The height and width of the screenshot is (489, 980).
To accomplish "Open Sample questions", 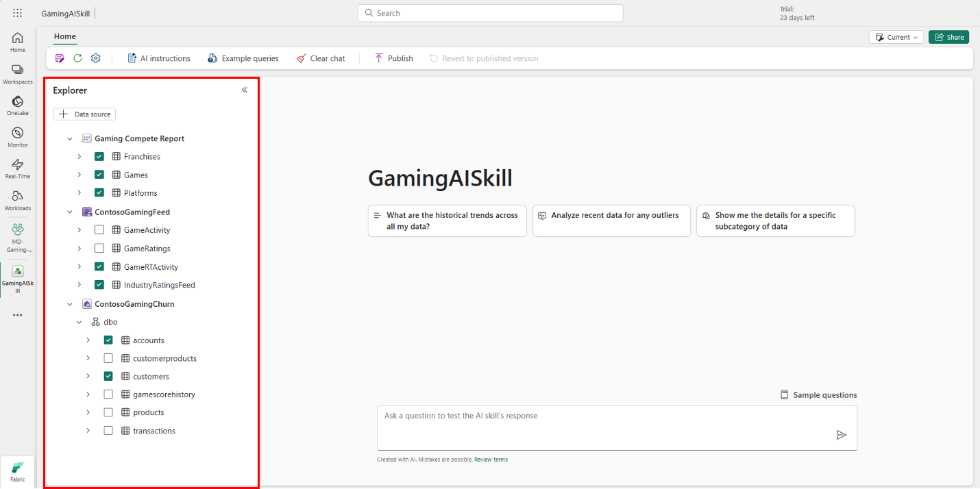I will coord(818,395).
